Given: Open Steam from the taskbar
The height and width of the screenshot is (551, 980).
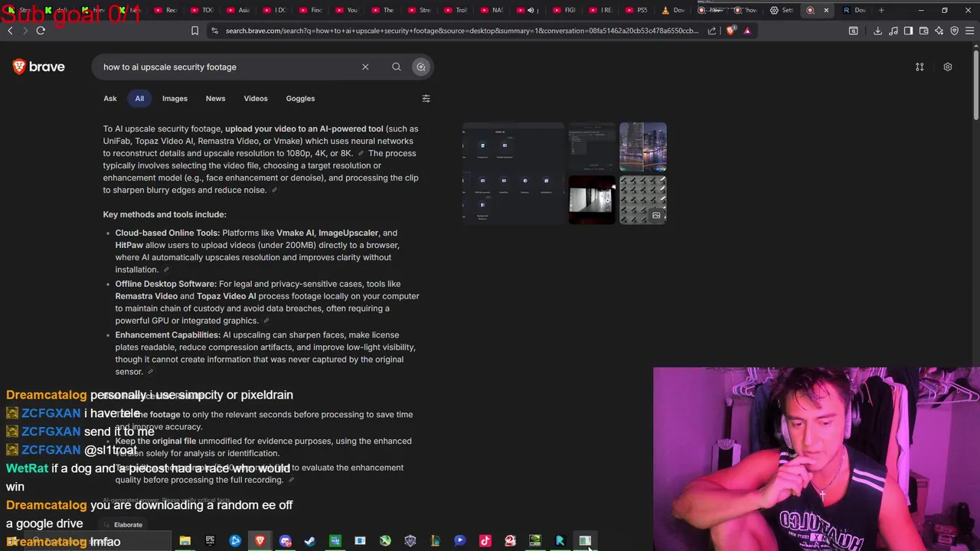Looking at the screenshot, I should [310, 541].
